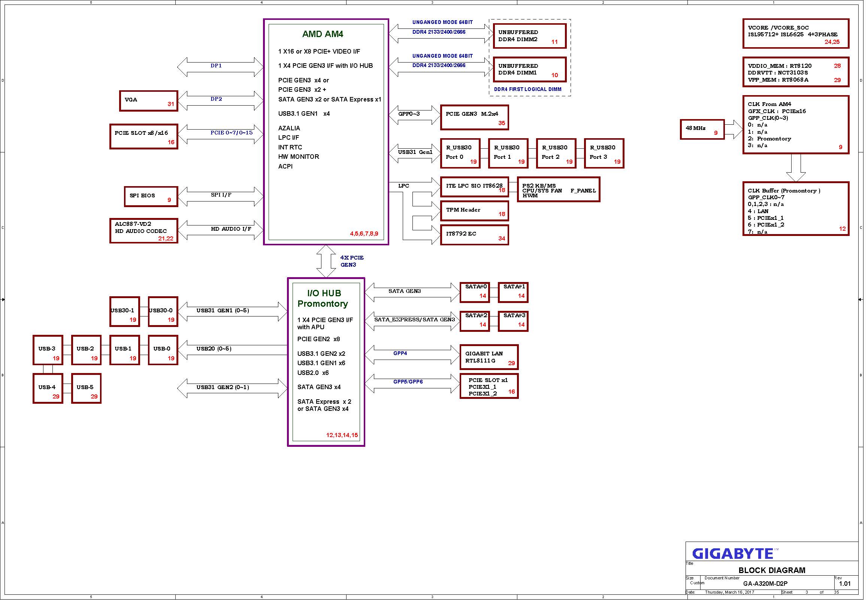Viewport: 868px width, 600px height.
Task: Select the R_USB30 Port 3 block
Action: tap(605, 154)
